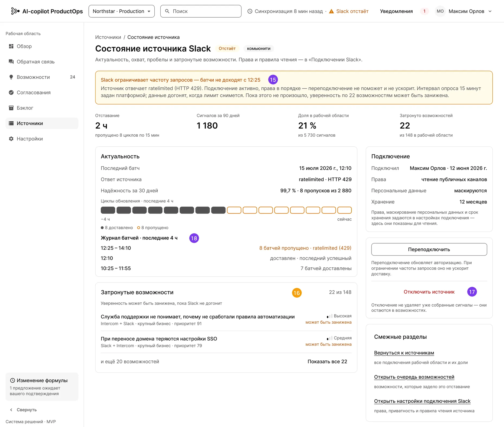Click the Slack отстаёт status text
Viewport: 504px width, 427px height.
(352, 11)
